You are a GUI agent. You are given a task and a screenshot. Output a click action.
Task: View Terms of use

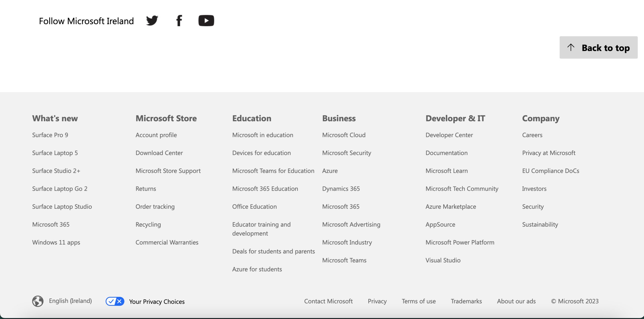[419, 301]
